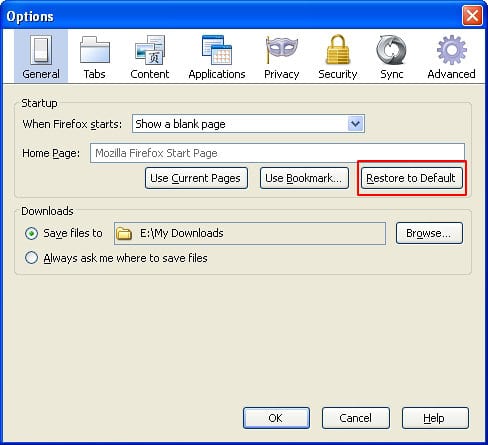Select the Security padlock icon
The width and height of the screenshot is (488, 445).
point(338,50)
